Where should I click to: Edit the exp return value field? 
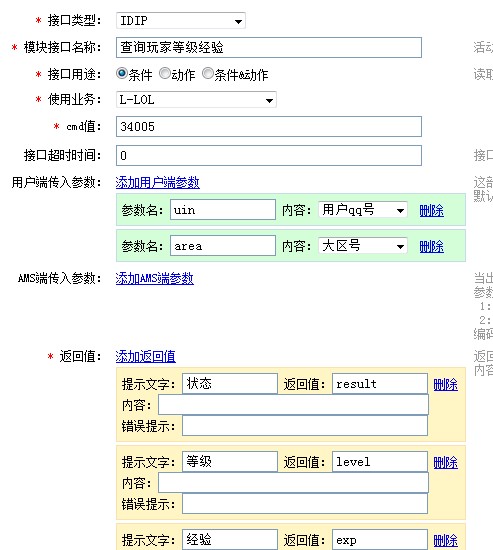tap(380, 540)
